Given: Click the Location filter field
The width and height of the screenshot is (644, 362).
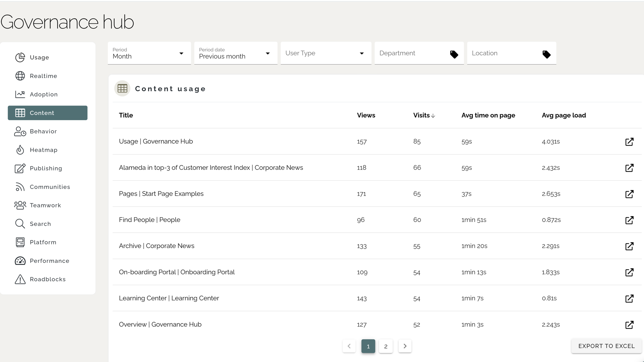Looking at the screenshot, I should coord(512,53).
